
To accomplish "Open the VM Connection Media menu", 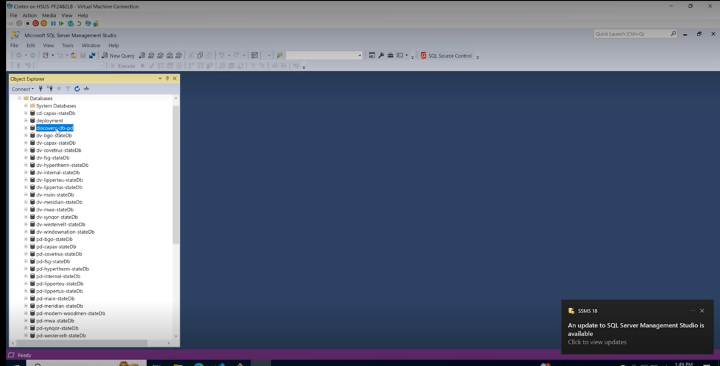I will 49,15.
